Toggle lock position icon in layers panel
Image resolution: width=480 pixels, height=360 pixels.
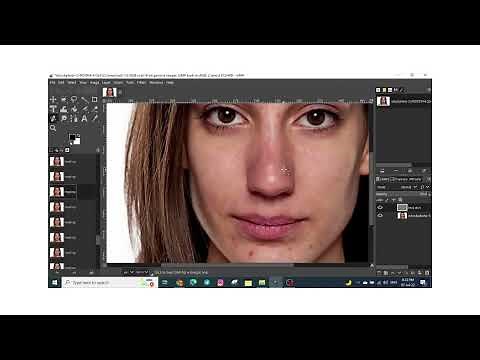tap(393, 200)
